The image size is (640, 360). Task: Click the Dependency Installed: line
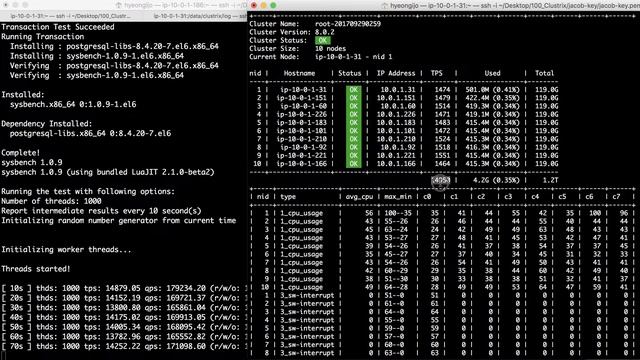pos(47,124)
